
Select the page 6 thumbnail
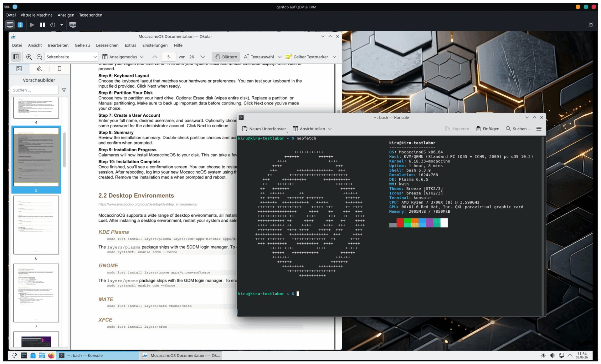pos(36,225)
